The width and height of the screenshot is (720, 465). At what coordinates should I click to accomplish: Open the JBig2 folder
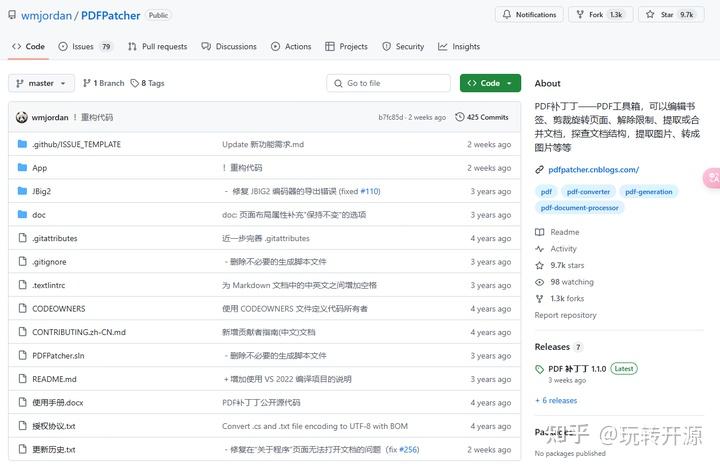[x=40, y=191]
